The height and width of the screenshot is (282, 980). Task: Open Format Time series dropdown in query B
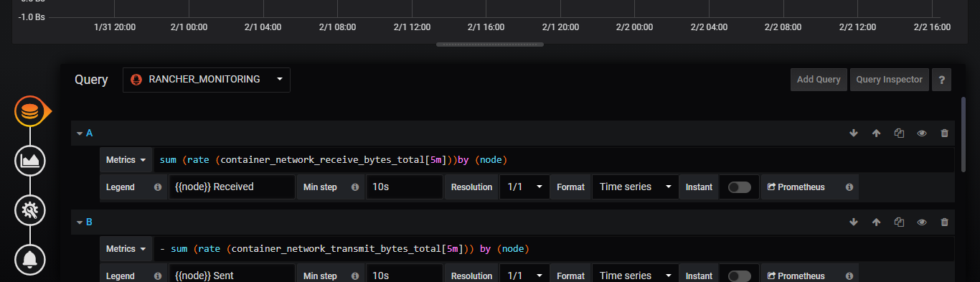point(635,276)
